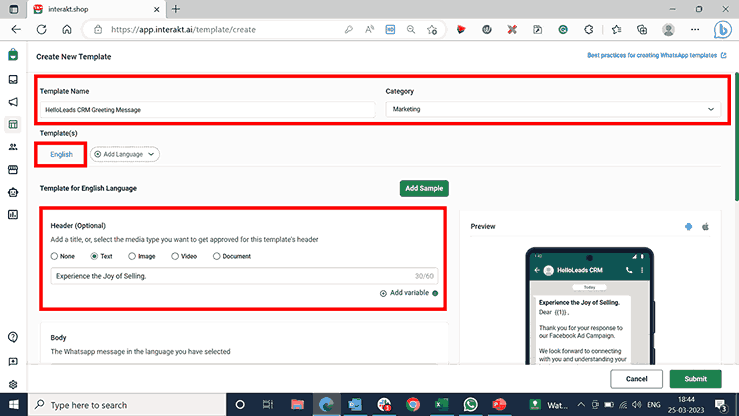Open the Task View icon on taskbar
The width and height of the screenshot is (739, 416).
pos(268,405)
